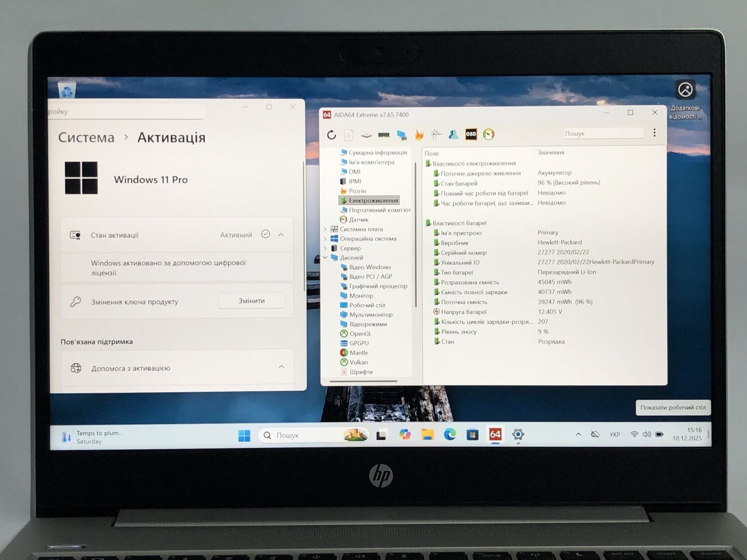This screenshot has width=747, height=560.
Task: Open Microsoft Edge from the taskbar
Action: [450, 435]
